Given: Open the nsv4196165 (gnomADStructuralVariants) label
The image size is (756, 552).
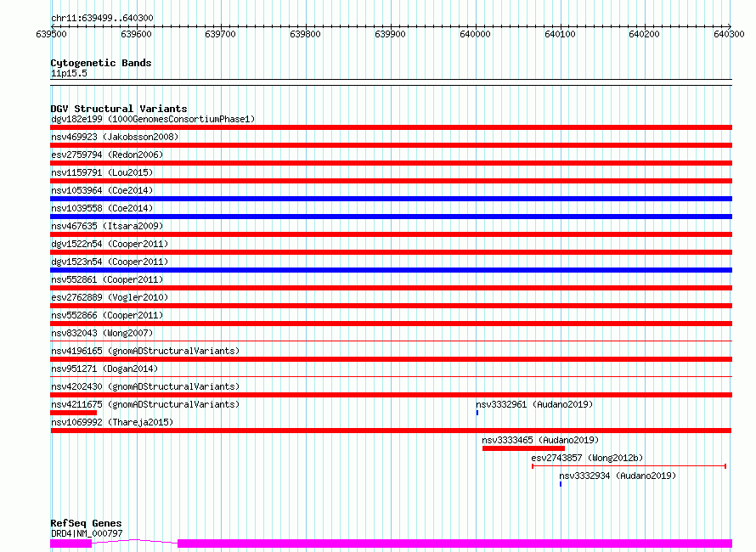Looking at the screenshot, I should tap(145, 351).
